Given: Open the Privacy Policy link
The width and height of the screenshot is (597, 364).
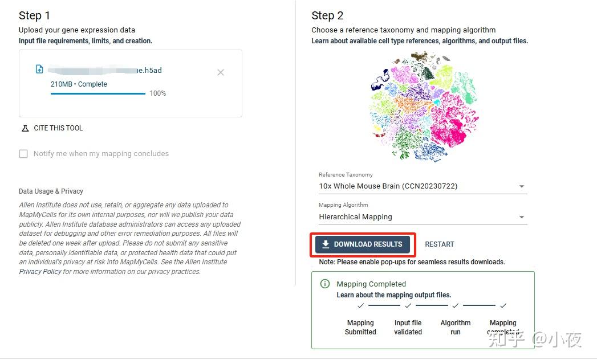Looking at the screenshot, I should coord(39,271).
